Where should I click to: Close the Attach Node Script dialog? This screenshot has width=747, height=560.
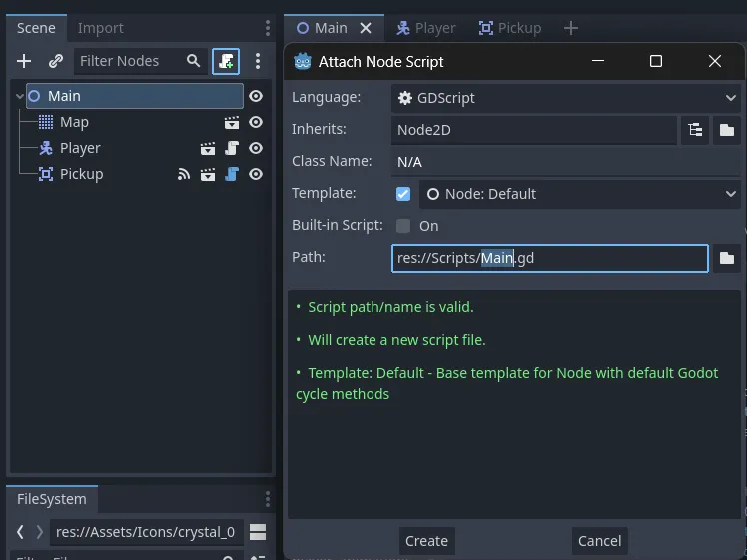click(x=715, y=61)
